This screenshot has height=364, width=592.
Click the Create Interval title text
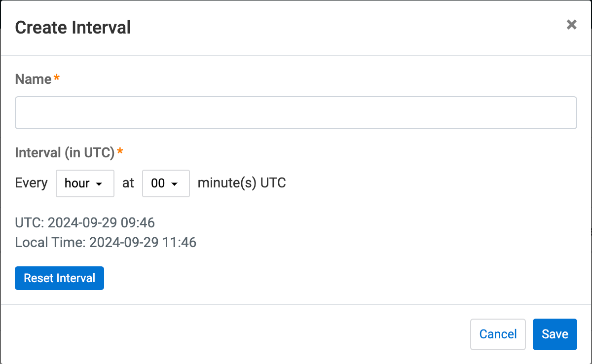click(73, 27)
